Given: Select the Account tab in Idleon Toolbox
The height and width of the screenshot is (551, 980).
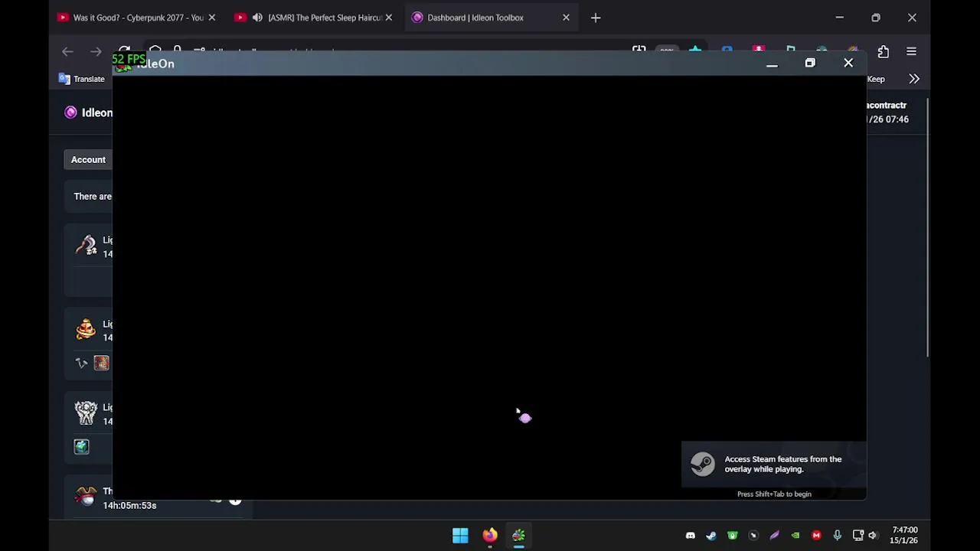Looking at the screenshot, I should [x=88, y=159].
